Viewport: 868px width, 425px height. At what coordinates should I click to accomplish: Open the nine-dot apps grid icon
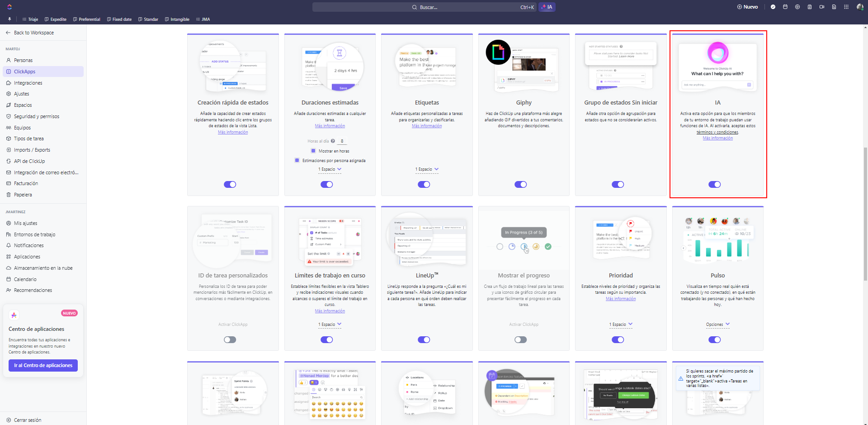[846, 7]
